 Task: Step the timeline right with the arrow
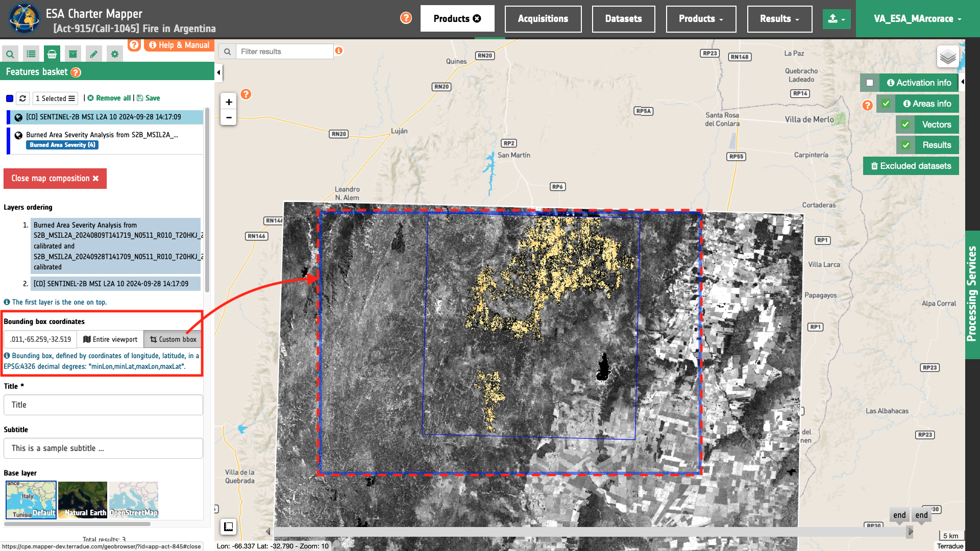[x=910, y=532]
